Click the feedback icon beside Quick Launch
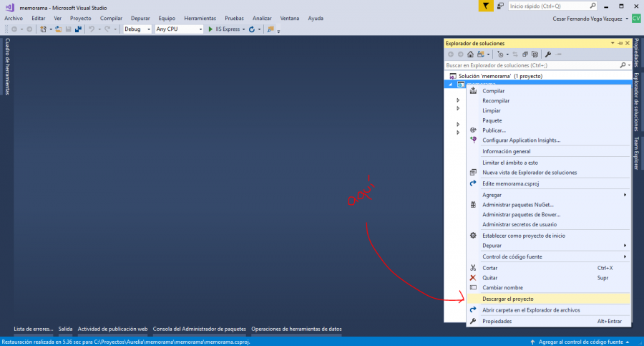This screenshot has height=346, width=644. tap(500, 6)
